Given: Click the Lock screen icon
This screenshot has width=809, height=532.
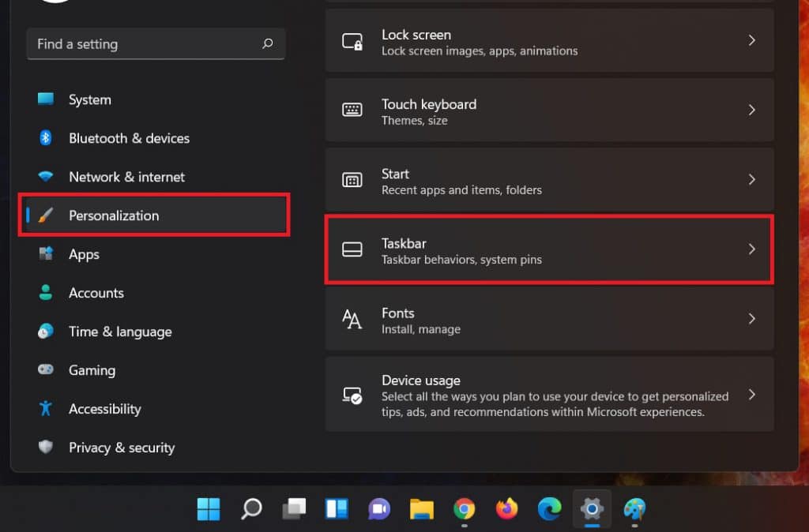Looking at the screenshot, I should [352, 41].
